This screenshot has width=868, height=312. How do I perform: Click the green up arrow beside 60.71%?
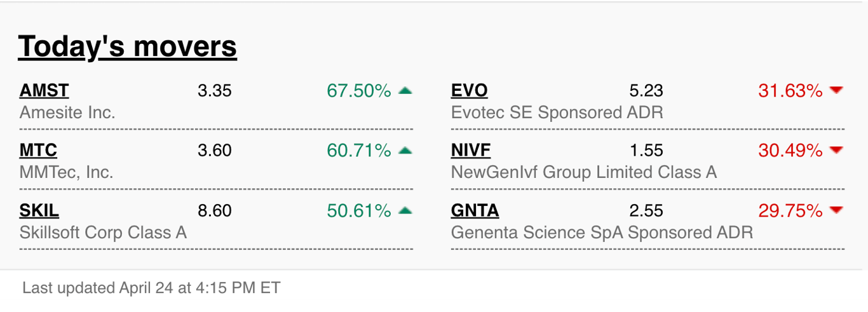[x=405, y=151]
